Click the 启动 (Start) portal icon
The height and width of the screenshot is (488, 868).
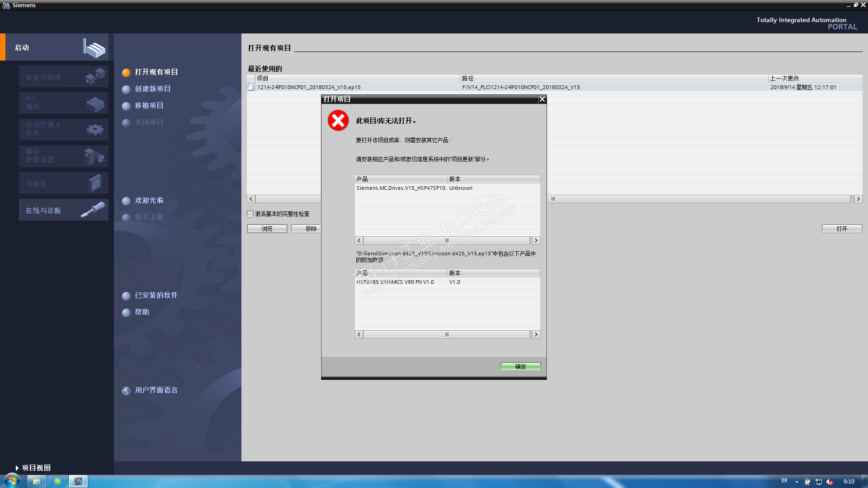[94, 47]
